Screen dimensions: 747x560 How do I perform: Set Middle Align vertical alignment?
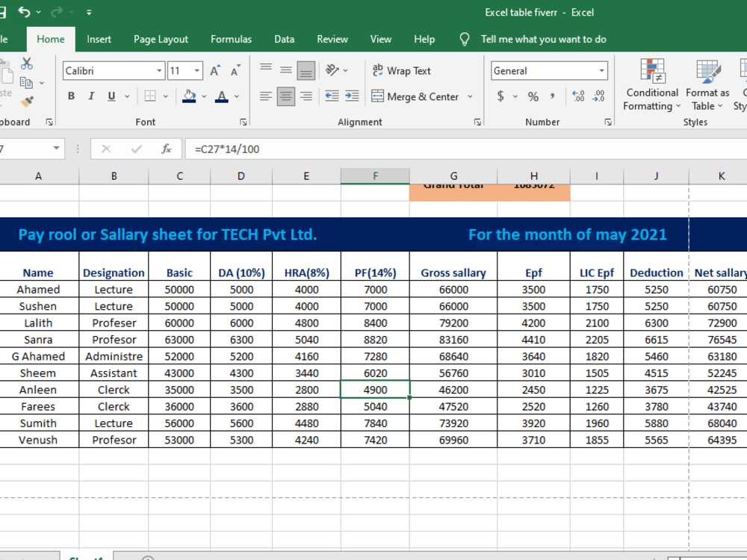286,70
